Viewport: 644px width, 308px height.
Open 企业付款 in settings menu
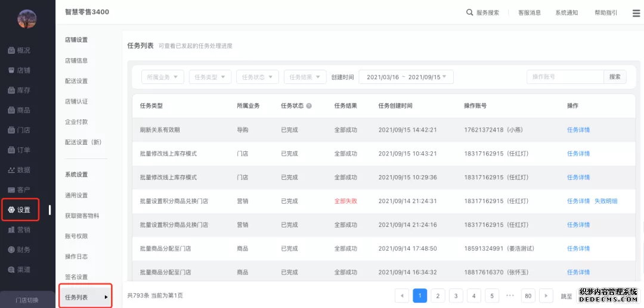coord(76,122)
